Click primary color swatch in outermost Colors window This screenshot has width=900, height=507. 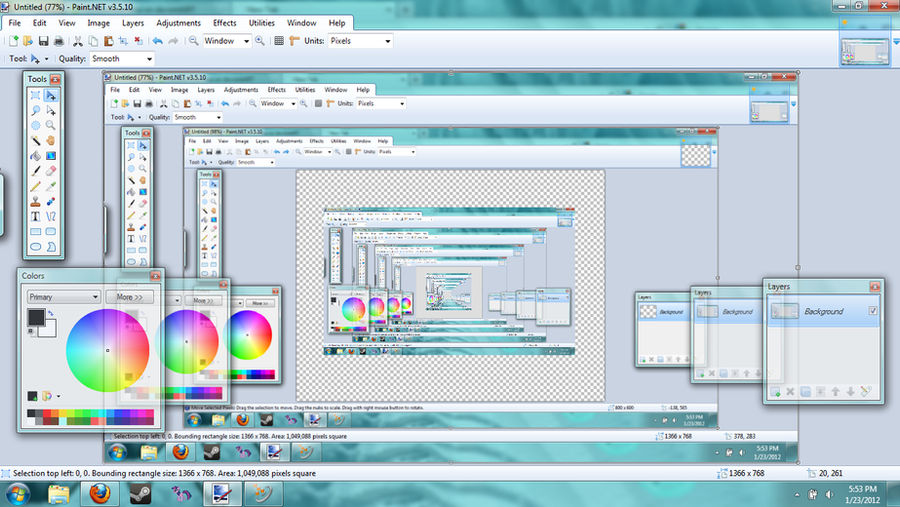(x=36, y=317)
